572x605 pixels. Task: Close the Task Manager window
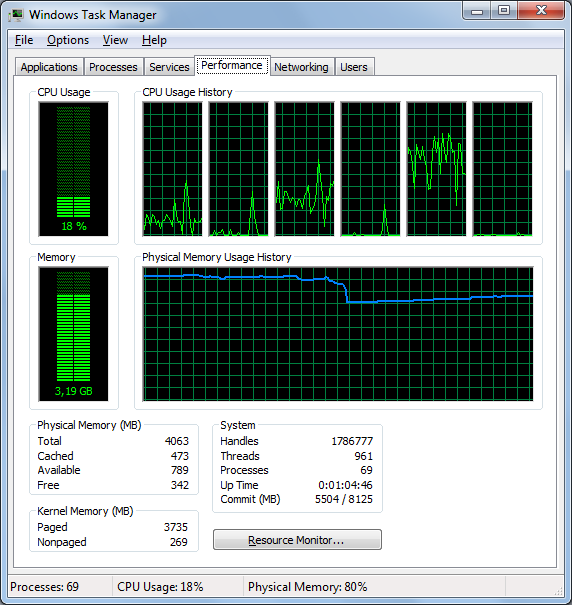tap(541, 10)
